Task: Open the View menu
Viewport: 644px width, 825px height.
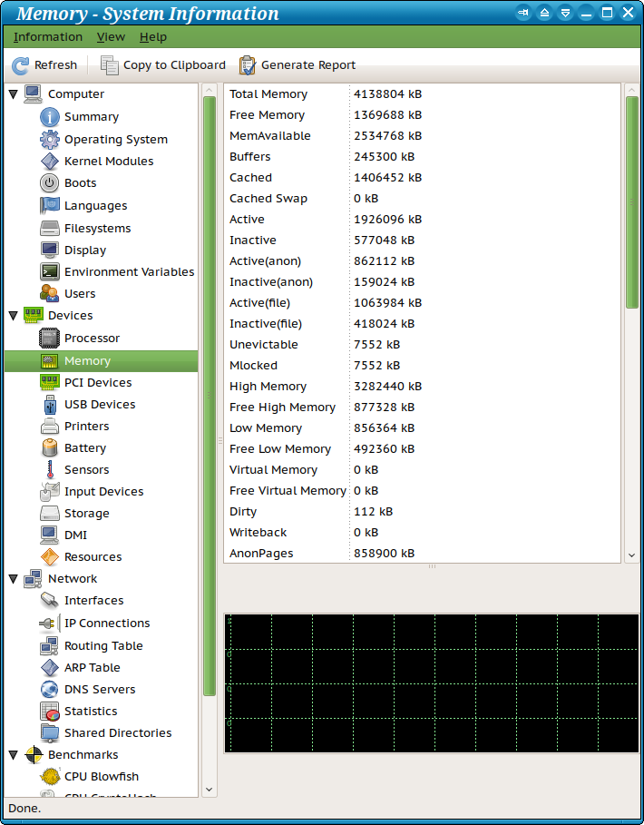Action: [x=111, y=37]
